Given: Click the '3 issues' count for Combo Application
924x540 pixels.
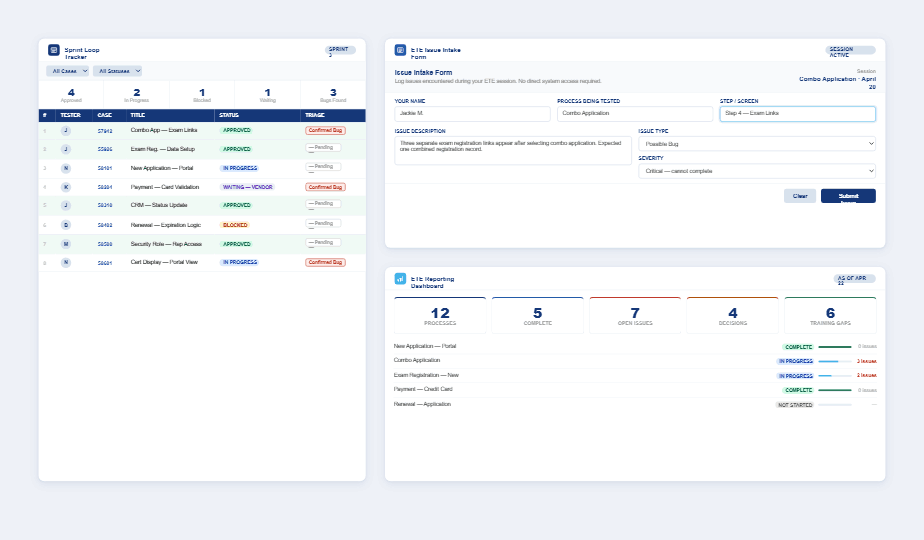Looking at the screenshot, I should tap(866, 361).
